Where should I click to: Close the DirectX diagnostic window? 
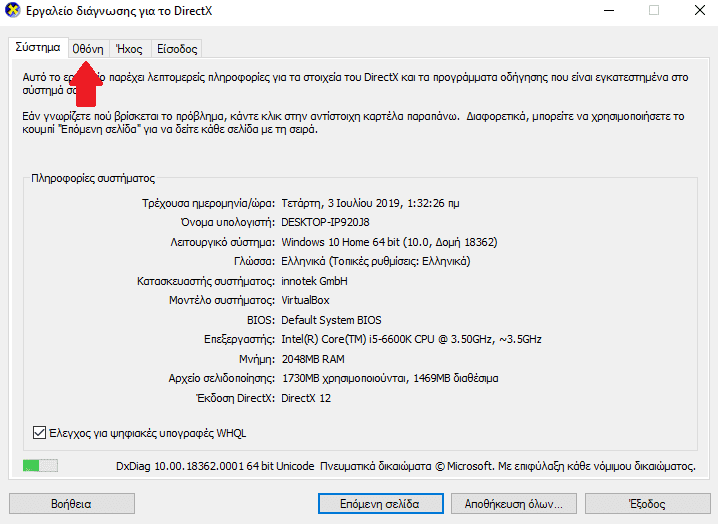tap(699, 10)
